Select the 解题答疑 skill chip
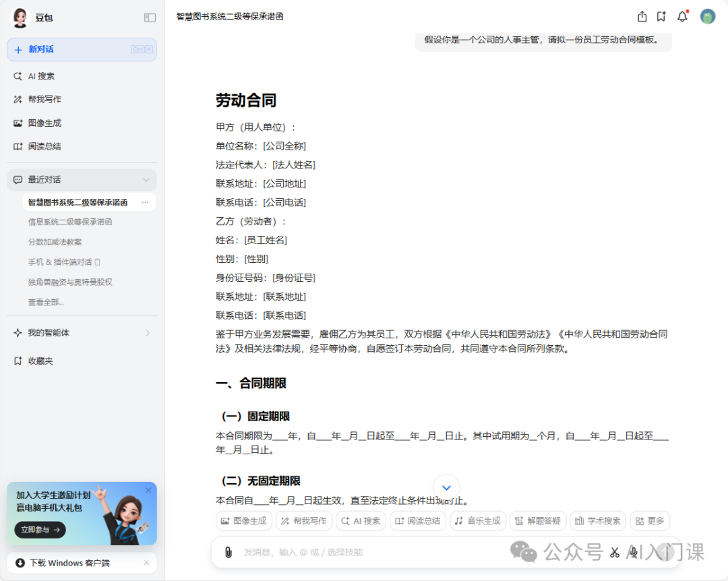The image size is (728, 581). [538, 521]
